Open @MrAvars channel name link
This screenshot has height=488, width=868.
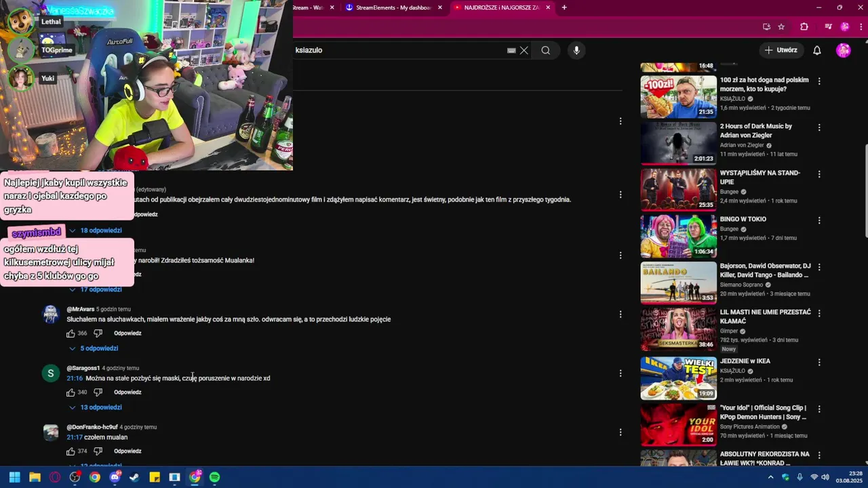(80, 309)
